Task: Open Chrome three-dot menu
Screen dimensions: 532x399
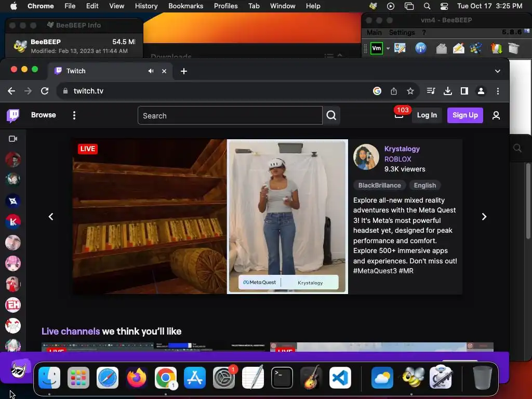Action: (x=498, y=91)
